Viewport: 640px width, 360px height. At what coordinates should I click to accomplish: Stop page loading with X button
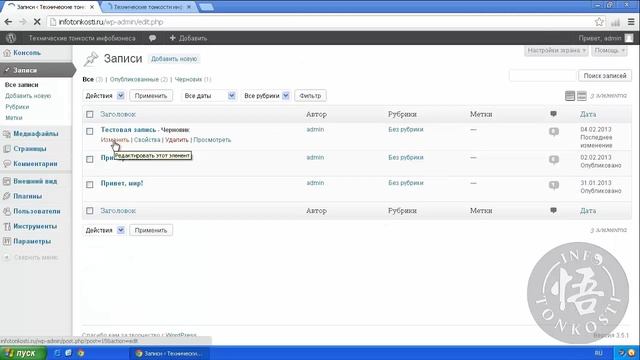(37, 22)
